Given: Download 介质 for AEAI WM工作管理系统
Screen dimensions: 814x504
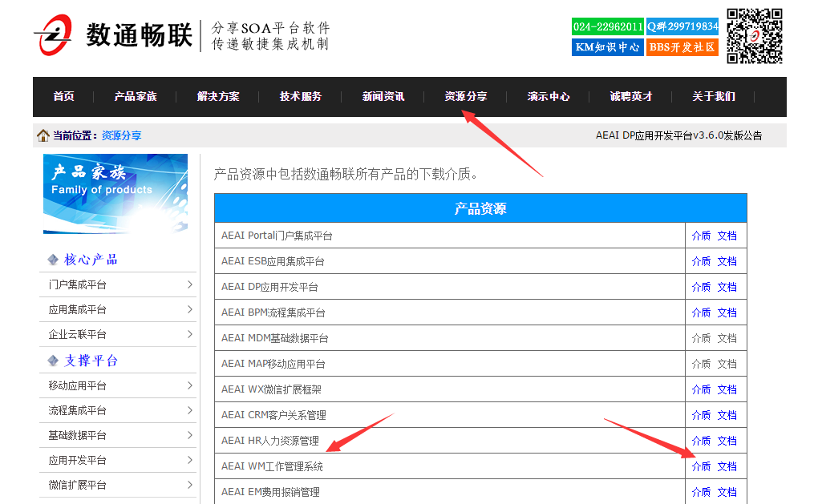Looking at the screenshot, I should (x=701, y=466).
